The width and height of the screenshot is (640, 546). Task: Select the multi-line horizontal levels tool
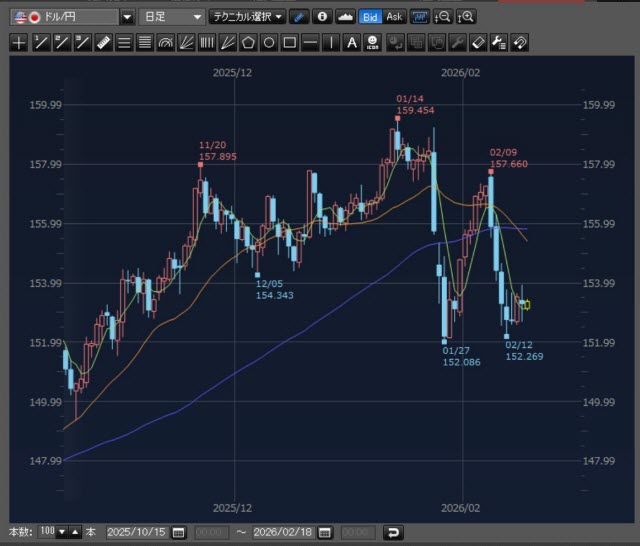pos(144,42)
